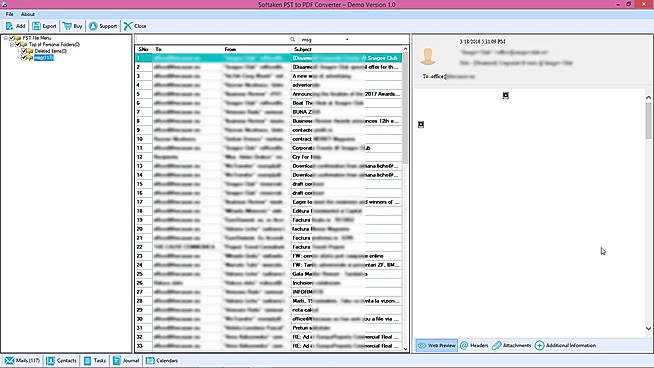This screenshot has width=654, height=368.
Task: Click row number 15 cell in SNo column
Action: pos(144,184)
